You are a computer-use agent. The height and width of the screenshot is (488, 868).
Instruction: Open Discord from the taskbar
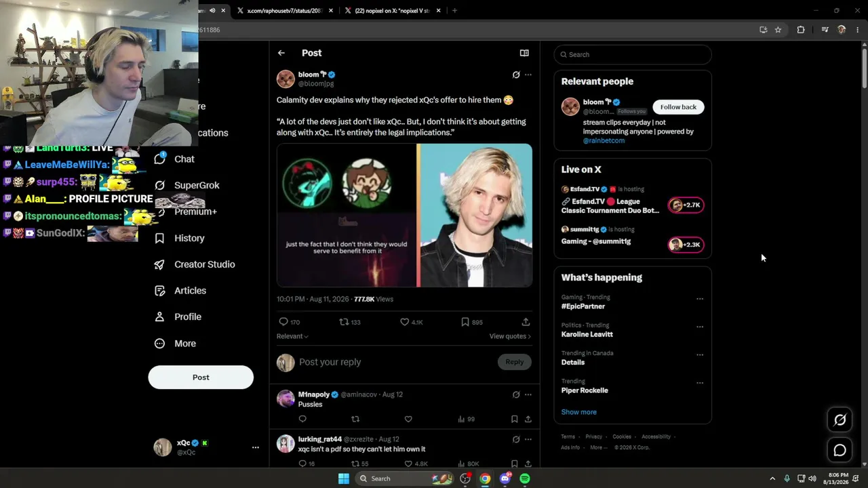coord(505,479)
